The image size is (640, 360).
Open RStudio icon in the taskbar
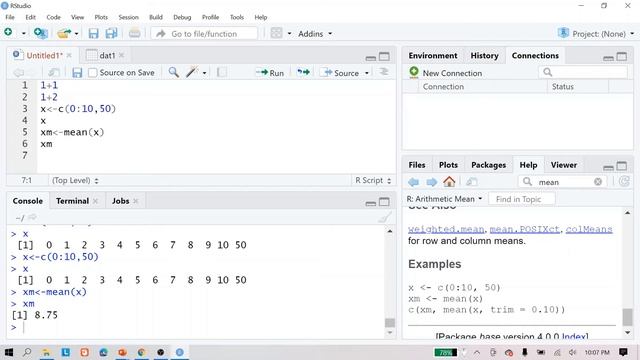(x=180, y=352)
